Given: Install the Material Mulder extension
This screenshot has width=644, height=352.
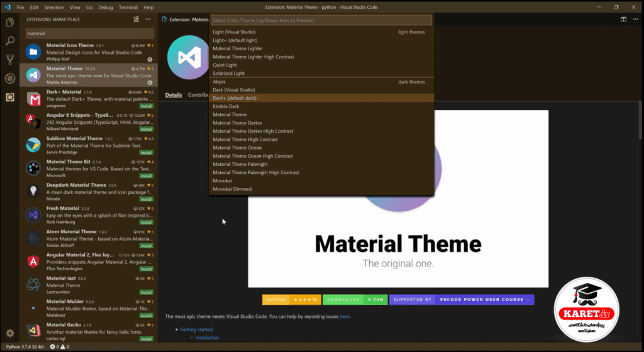Looking at the screenshot, I should (146, 316).
